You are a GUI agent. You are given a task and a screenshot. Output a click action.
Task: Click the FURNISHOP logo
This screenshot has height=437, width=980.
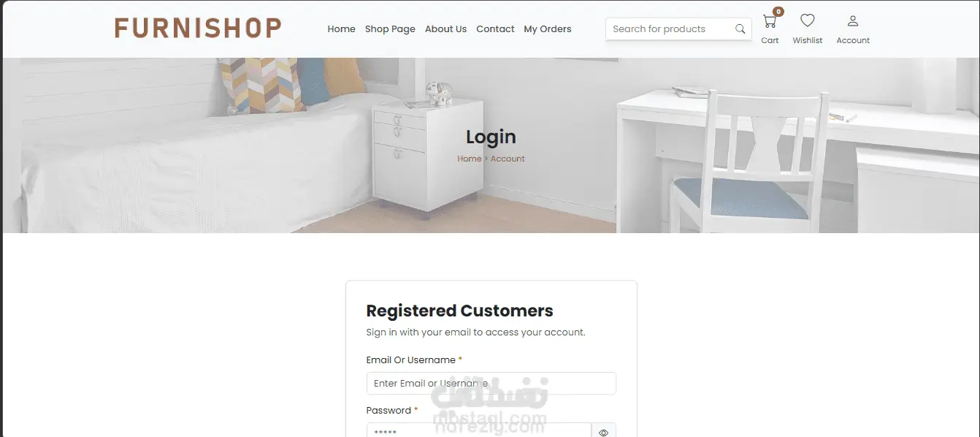click(x=198, y=28)
